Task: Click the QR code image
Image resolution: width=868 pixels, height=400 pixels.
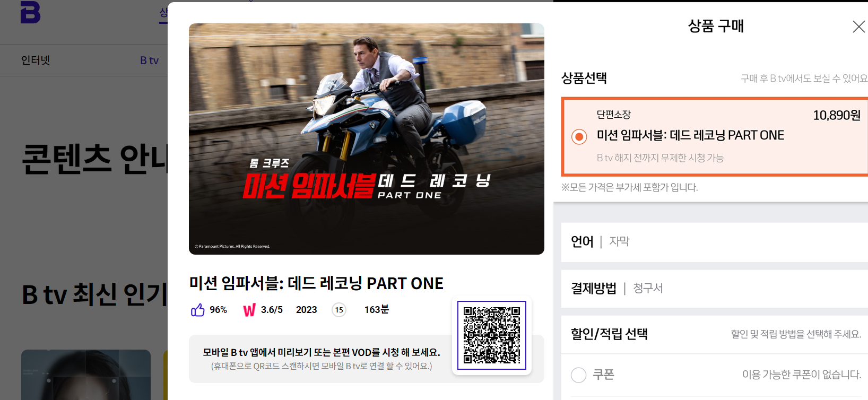Action: (492, 335)
